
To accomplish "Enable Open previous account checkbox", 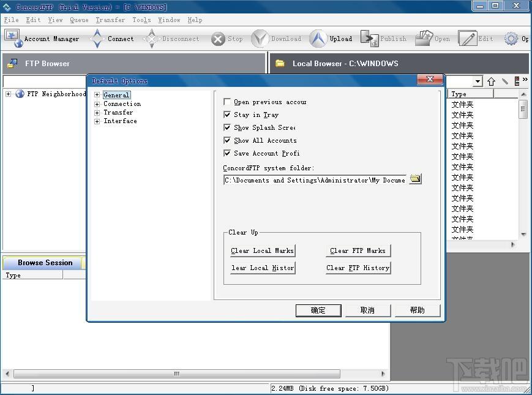I will 228,102.
